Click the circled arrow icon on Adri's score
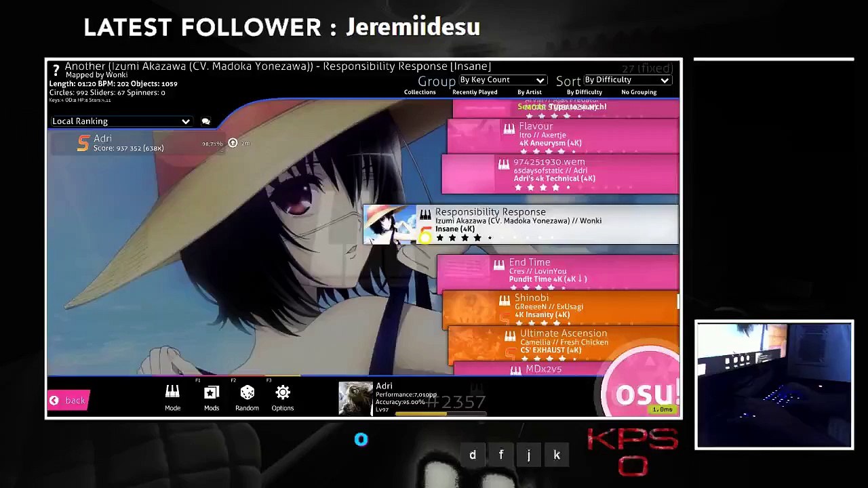Image resolution: width=868 pixels, height=488 pixels. pyautogui.click(x=233, y=143)
